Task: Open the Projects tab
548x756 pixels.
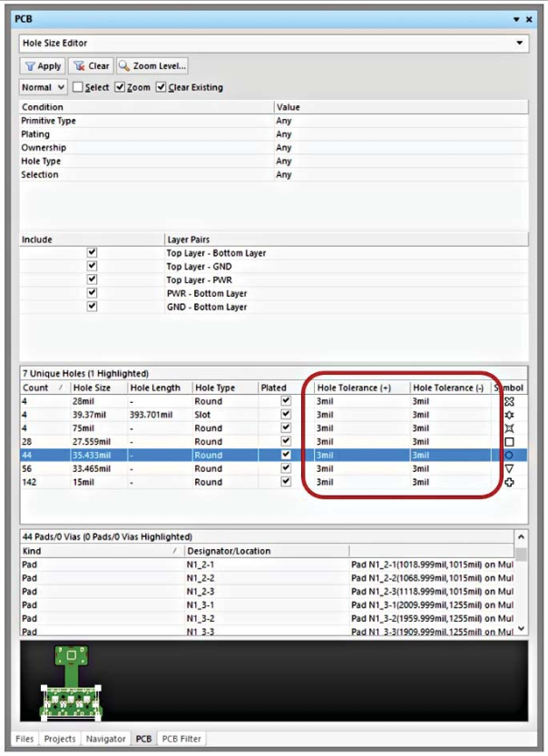Action: [61, 739]
